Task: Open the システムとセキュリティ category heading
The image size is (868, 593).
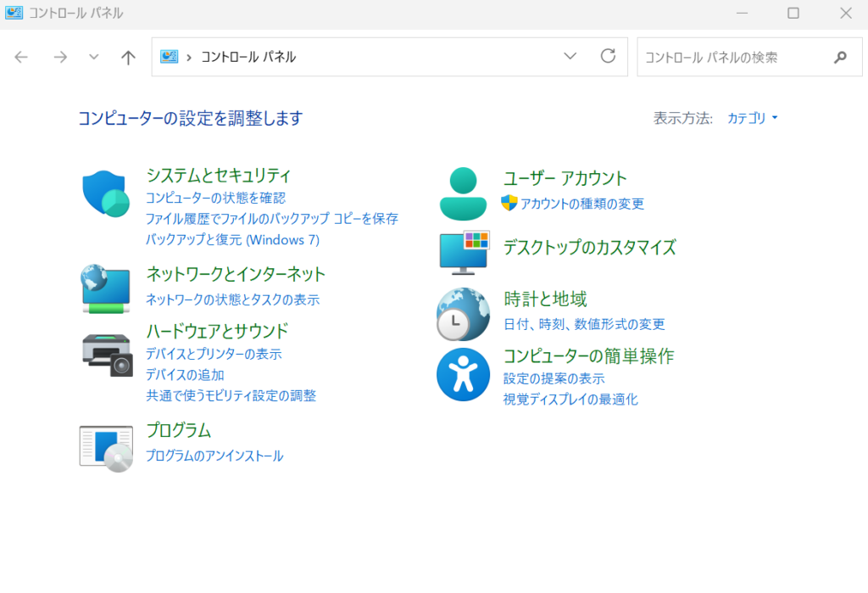Action: point(219,176)
